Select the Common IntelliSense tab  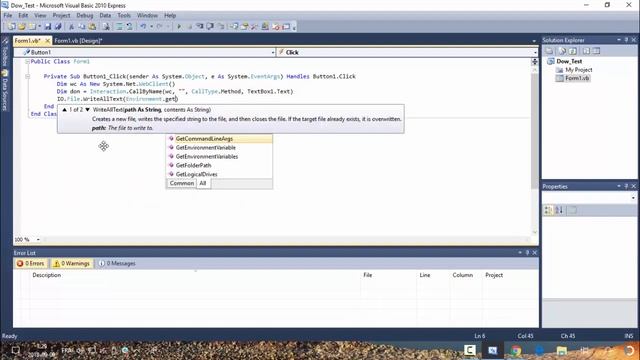pyautogui.click(x=182, y=183)
